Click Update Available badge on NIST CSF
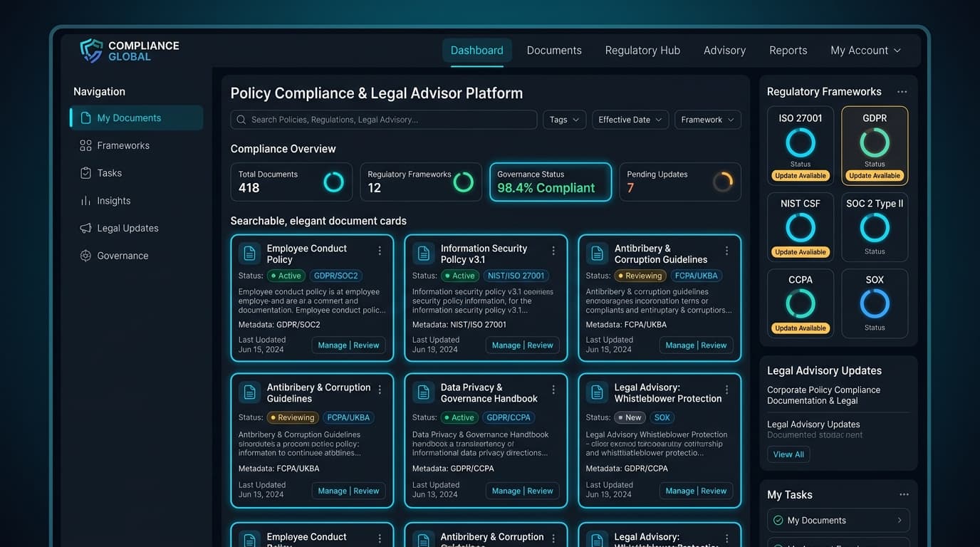Screen dimensions: 980x547 [801, 252]
